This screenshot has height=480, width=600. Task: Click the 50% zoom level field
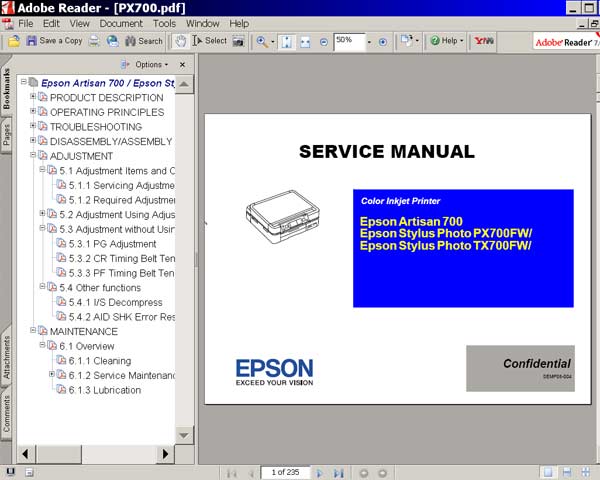coord(349,41)
